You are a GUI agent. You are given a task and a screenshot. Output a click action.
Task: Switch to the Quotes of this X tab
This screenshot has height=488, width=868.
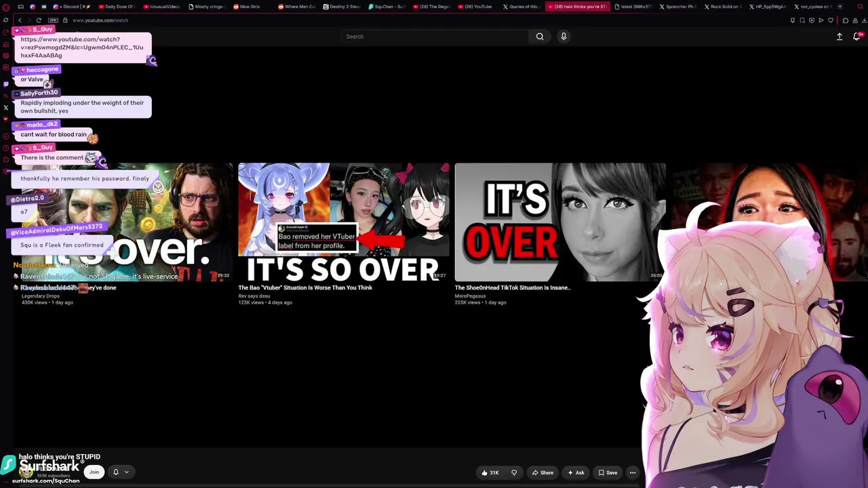(x=520, y=7)
